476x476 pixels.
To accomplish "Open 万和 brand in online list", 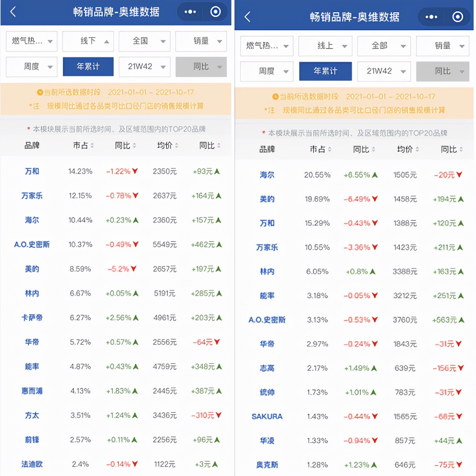I will 267,223.
